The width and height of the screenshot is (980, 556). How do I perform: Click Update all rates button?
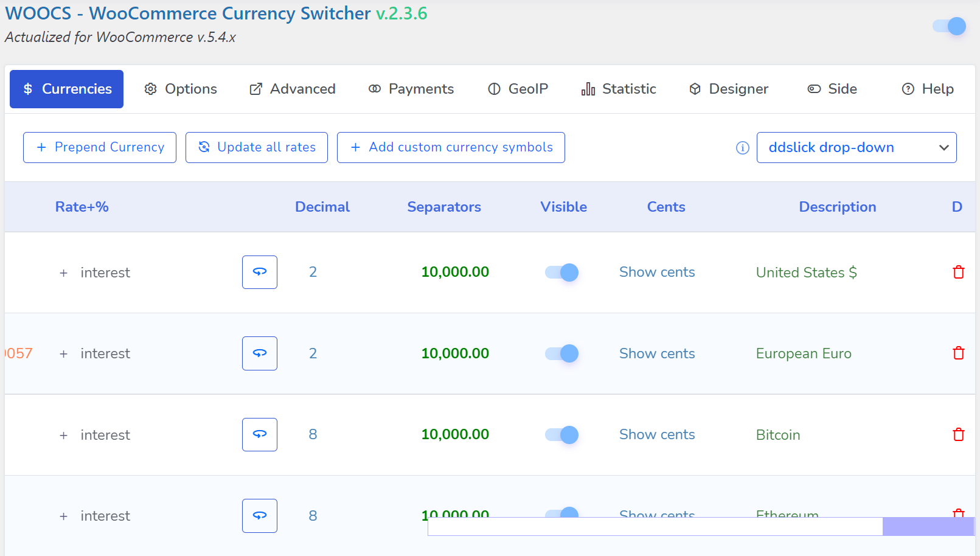point(257,147)
